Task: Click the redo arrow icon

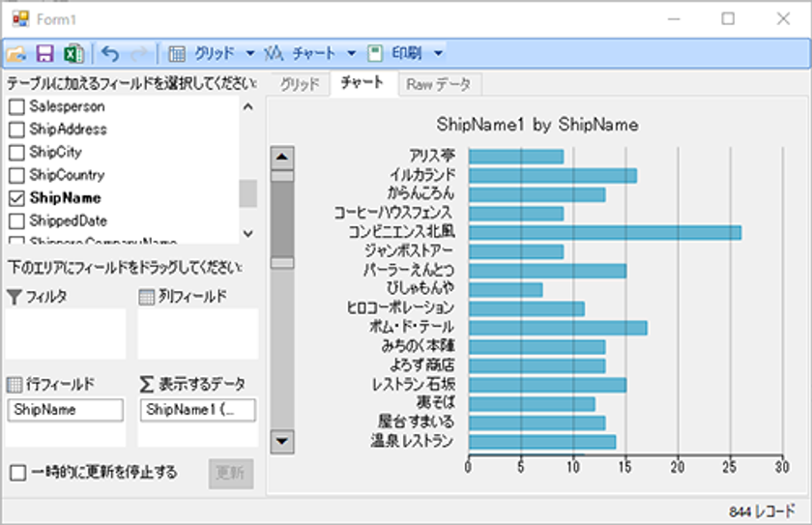Action: point(139,53)
